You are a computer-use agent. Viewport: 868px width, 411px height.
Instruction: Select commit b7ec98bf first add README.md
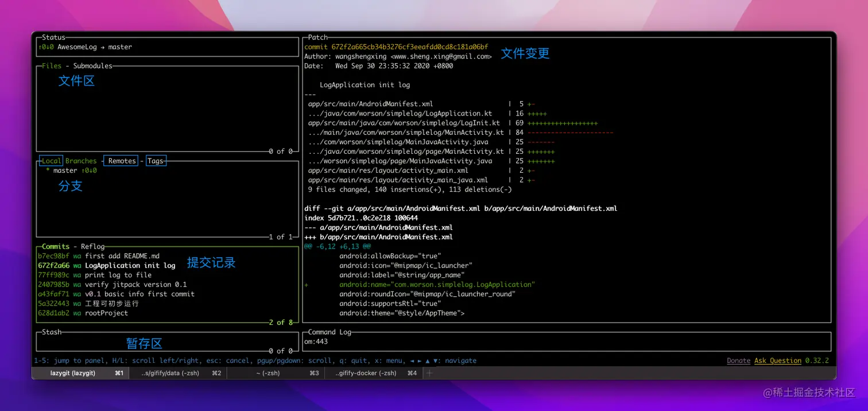(168, 256)
